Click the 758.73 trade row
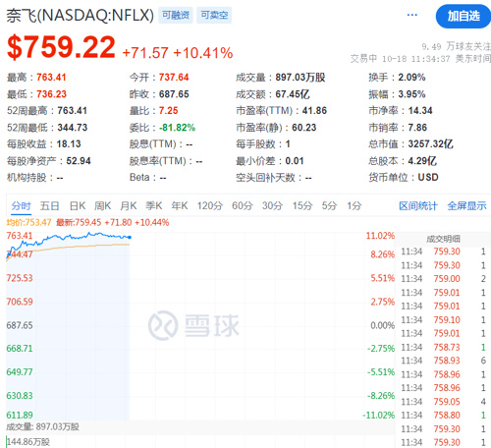Viewport: 491px width, 448px height. pos(444,347)
